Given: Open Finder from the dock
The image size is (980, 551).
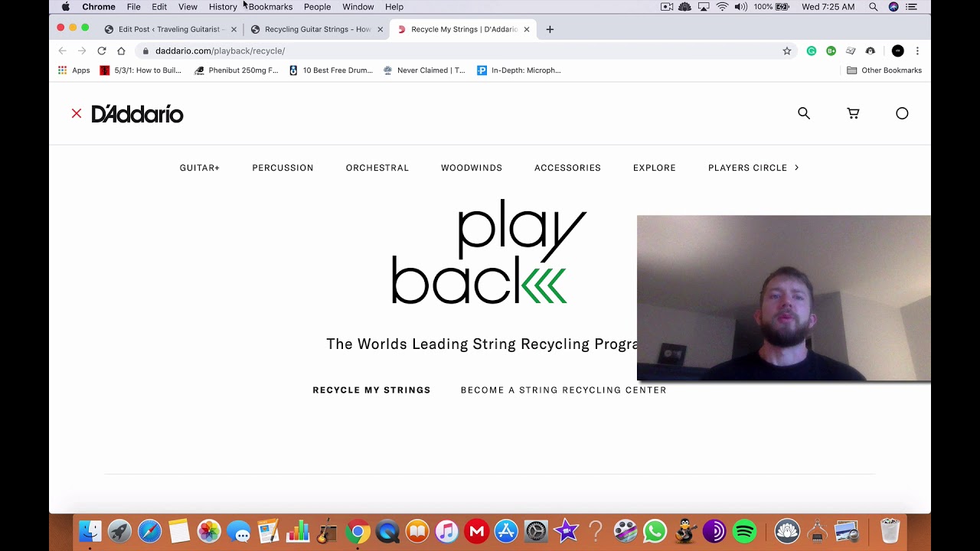Looking at the screenshot, I should [90, 530].
